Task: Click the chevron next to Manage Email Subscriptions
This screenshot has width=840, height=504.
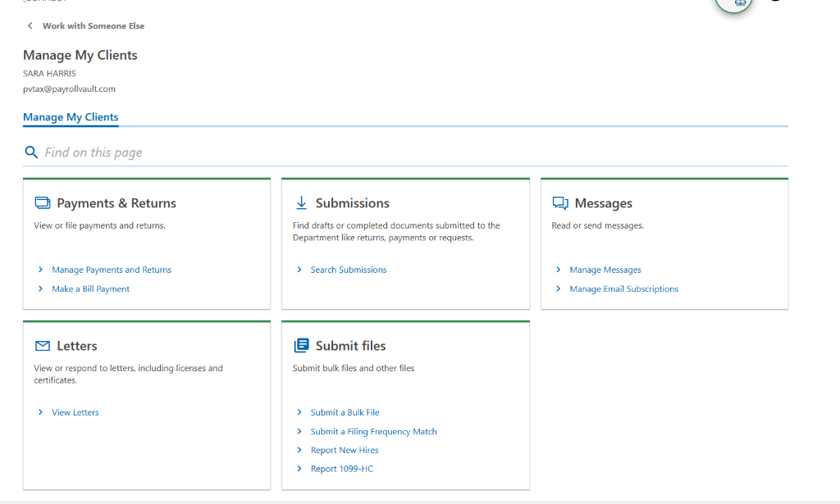Action: click(x=558, y=288)
